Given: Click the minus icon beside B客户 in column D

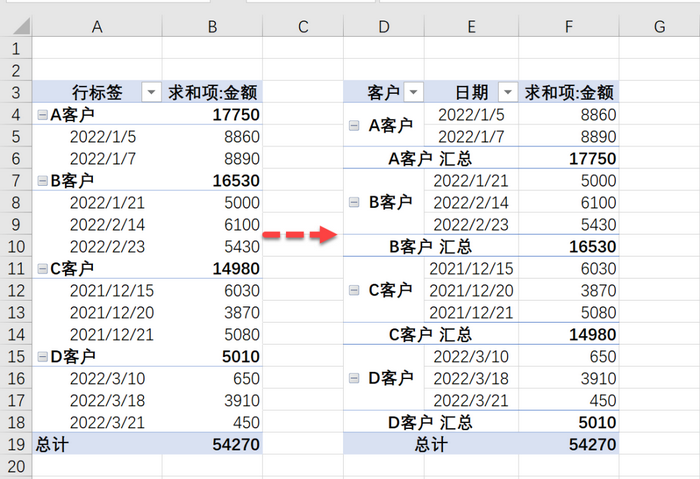Looking at the screenshot, I should [x=354, y=203].
